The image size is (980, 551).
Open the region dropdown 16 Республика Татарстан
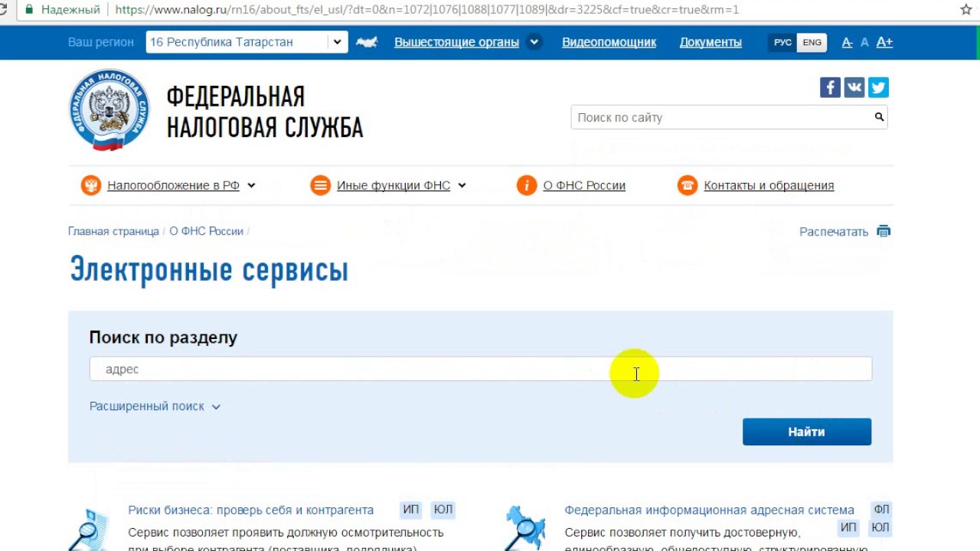pos(247,42)
